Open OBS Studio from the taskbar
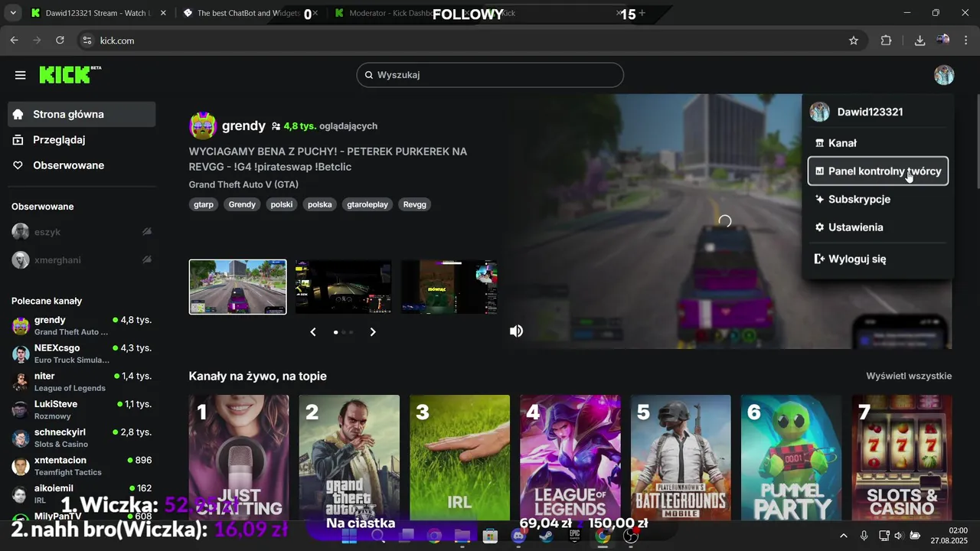Screen dimensions: 980x551 click(631, 536)
